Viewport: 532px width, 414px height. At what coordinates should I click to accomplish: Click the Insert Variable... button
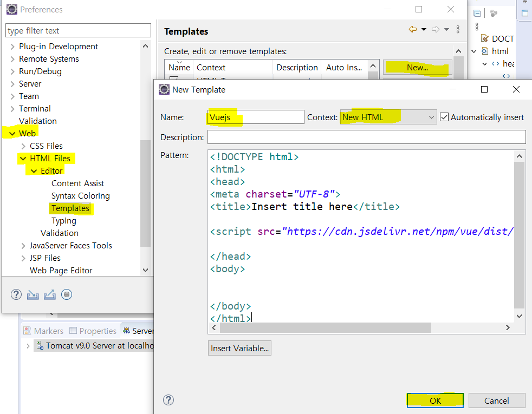(239, 349)
